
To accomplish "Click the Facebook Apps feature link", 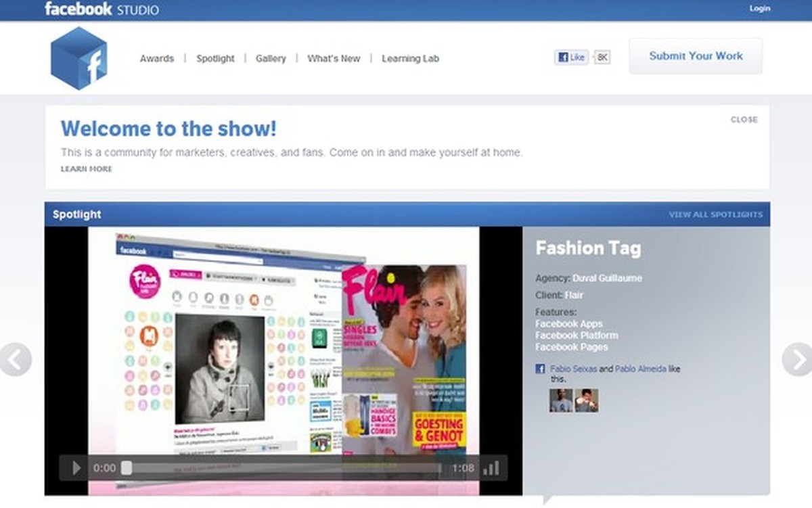I will pos(568,324).
